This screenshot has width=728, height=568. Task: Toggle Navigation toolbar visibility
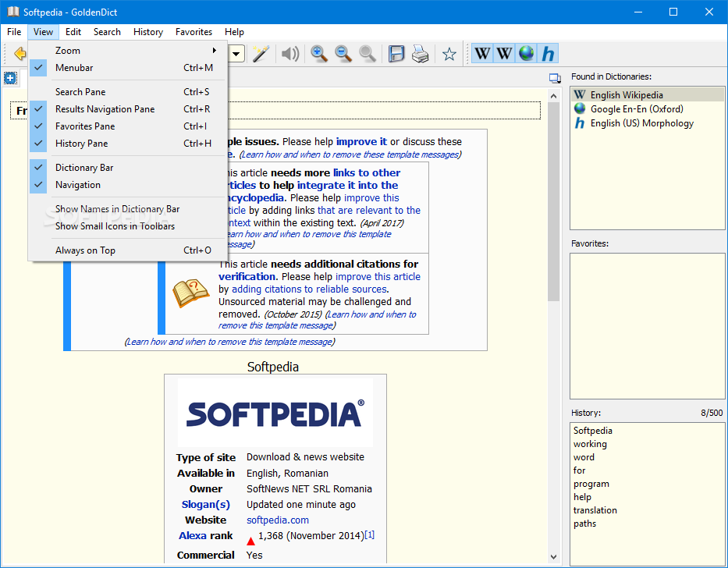[128, 185]
